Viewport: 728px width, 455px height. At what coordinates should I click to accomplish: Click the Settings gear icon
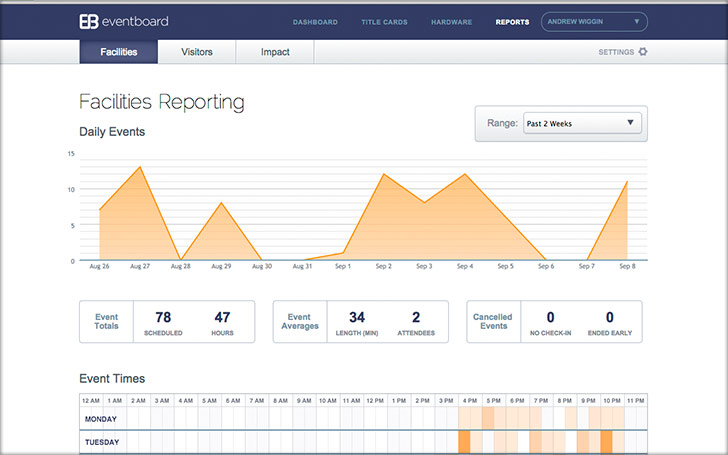pyautogui.click(x=643, y=52)
